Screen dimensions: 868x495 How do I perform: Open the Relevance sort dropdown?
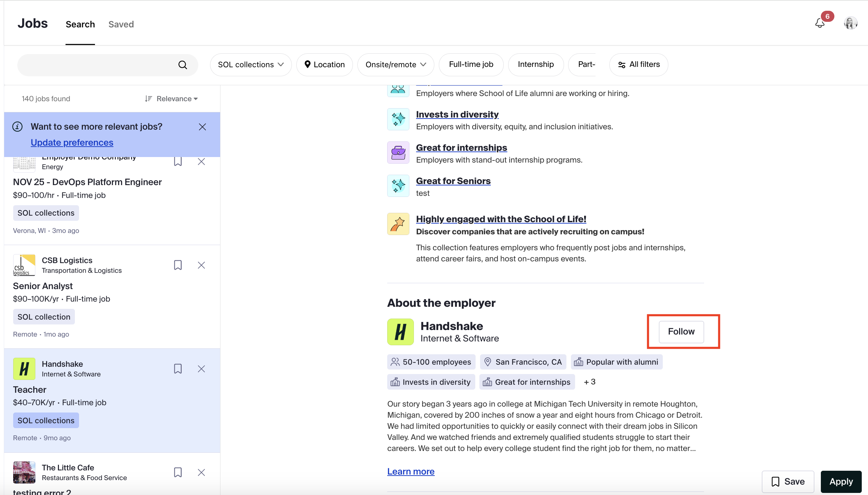click(171, 99)
